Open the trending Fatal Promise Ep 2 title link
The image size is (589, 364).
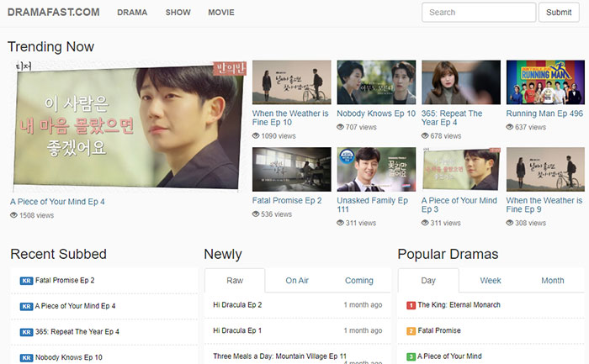(x=287, y=200)
